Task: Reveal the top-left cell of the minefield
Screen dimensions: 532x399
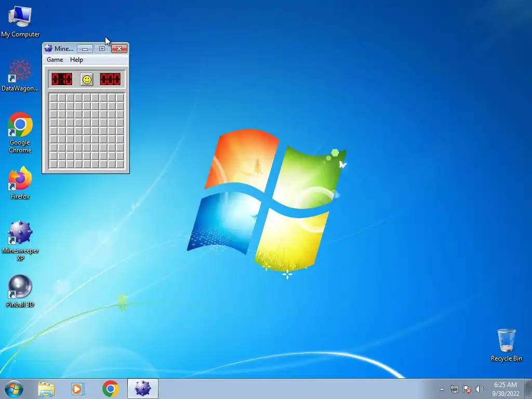Action: (54, 97)
